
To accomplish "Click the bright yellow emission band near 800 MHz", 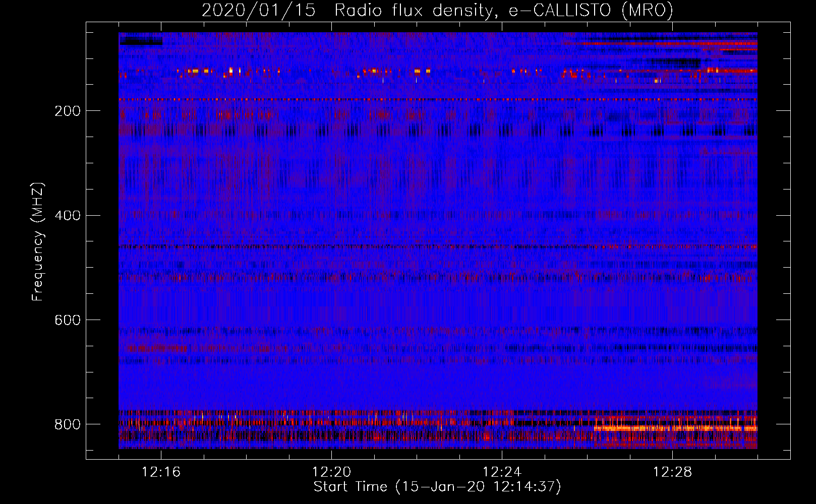I will click(x=675, y=428).
